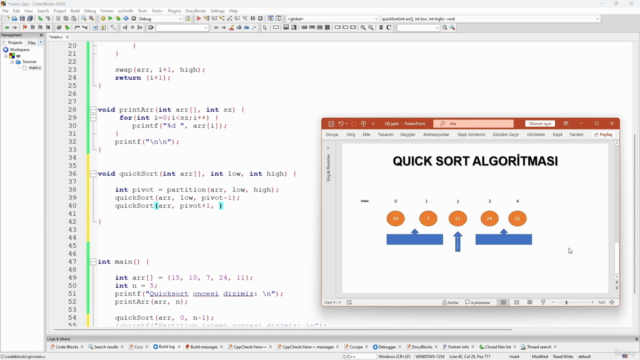Start debugger with red Debug/Continue arrow

point(199,19)
